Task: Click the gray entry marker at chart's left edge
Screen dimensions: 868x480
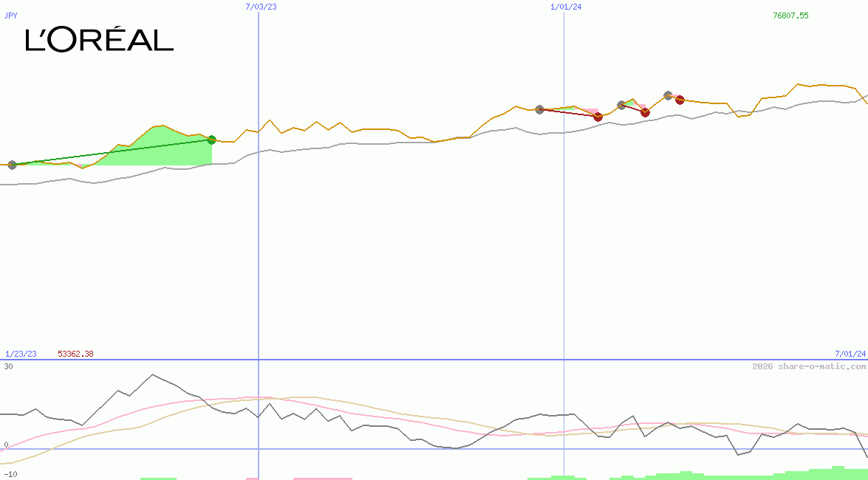Action: (x=12, y=165)
